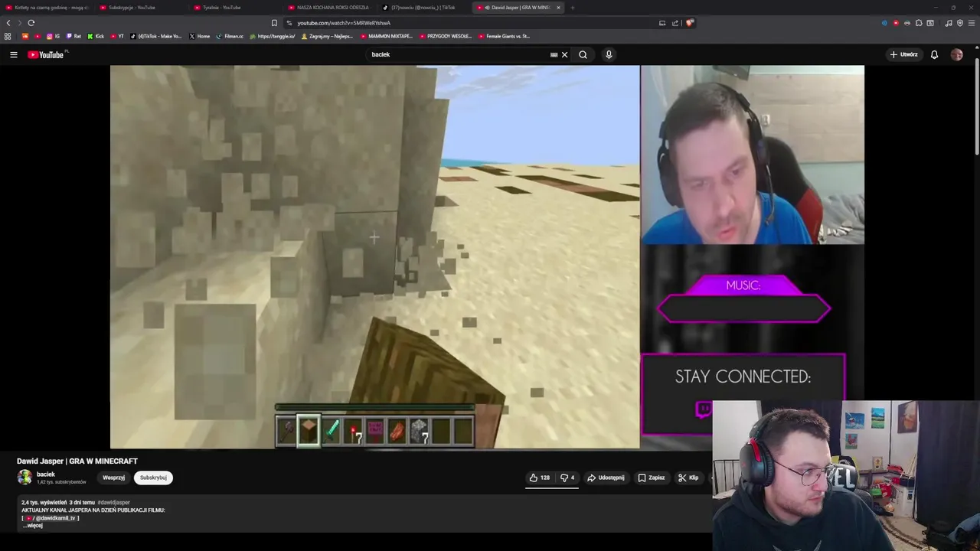Screen dimensions: 980x551
Task: Open the 'TikTok - Make Yo...' bookmark
Action: click(157, 36)
